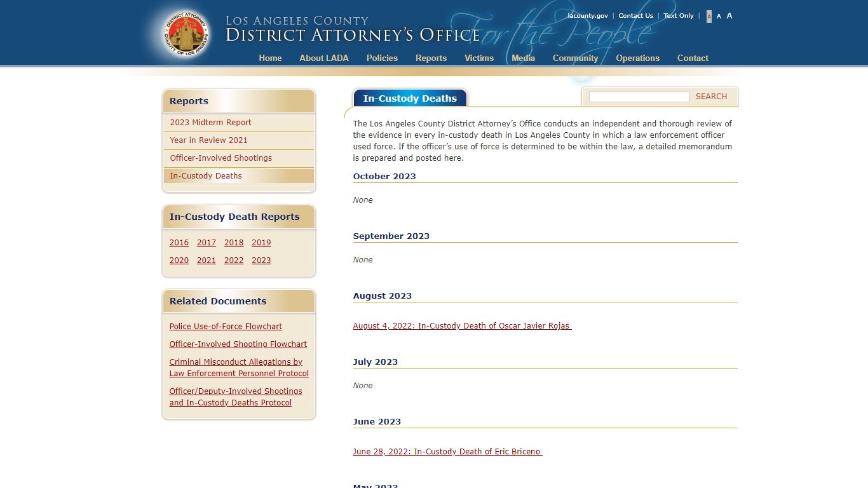View 2020 in-custody death reports
Screen dimensions: 868x488
click(x=179, y=261)
